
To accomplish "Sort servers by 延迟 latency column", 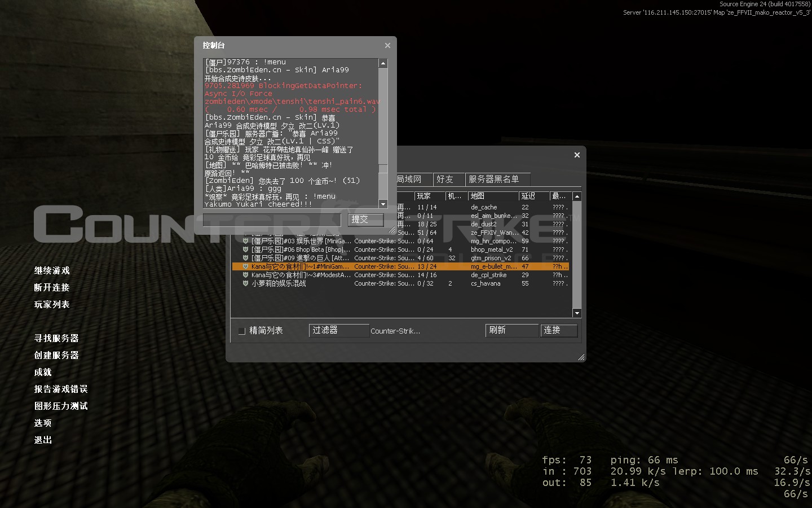I will [x=534, y=196].
